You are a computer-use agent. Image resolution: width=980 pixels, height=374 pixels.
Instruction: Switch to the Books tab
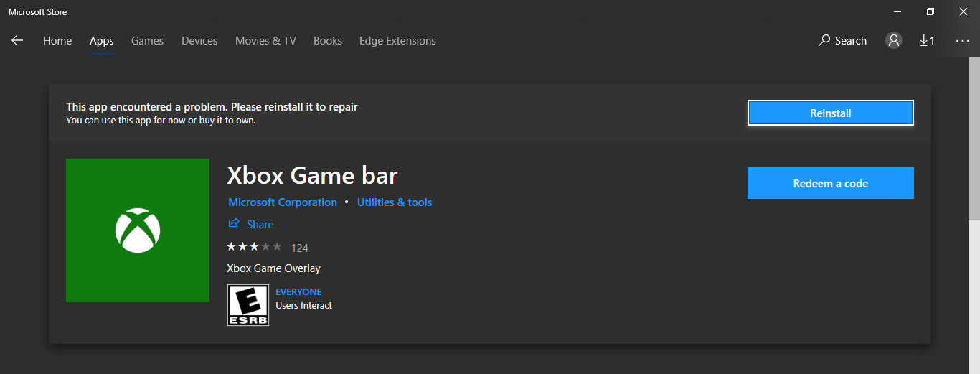tap(328, 41)
